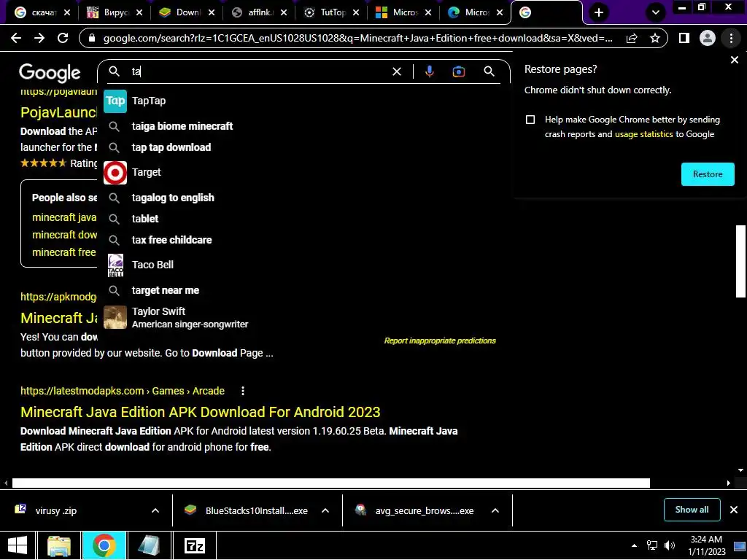Click Report inappropriate predictions link
Viewport: 747px width, 560px height.
pos(440,341)
